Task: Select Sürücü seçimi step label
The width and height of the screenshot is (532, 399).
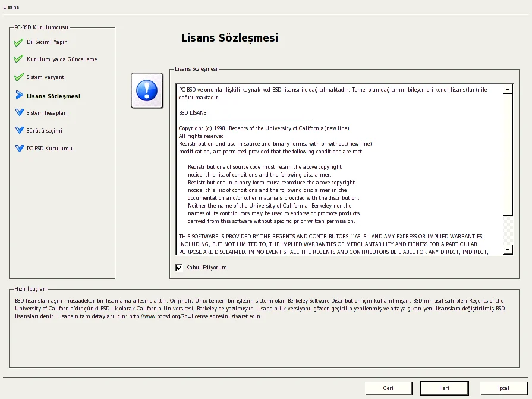Action: (45, 130)
